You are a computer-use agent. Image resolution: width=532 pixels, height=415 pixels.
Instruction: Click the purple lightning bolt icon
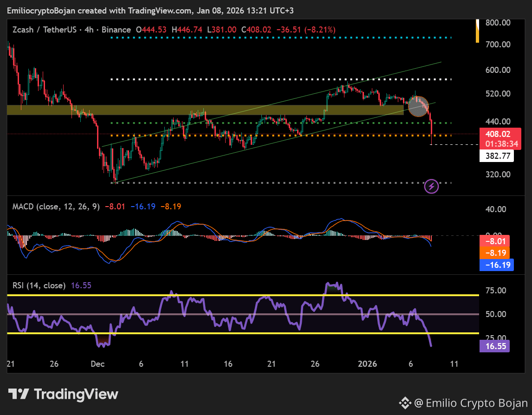(431, 186)
